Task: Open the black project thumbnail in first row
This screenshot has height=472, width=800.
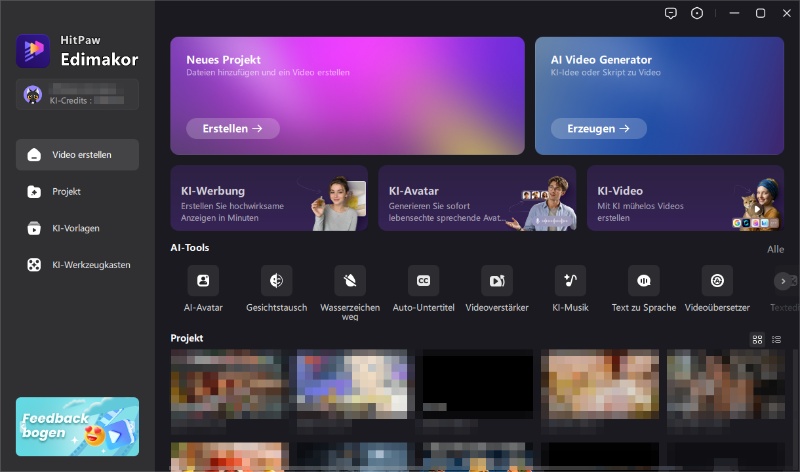Action: pyautogui.click(x=478, y=384)
